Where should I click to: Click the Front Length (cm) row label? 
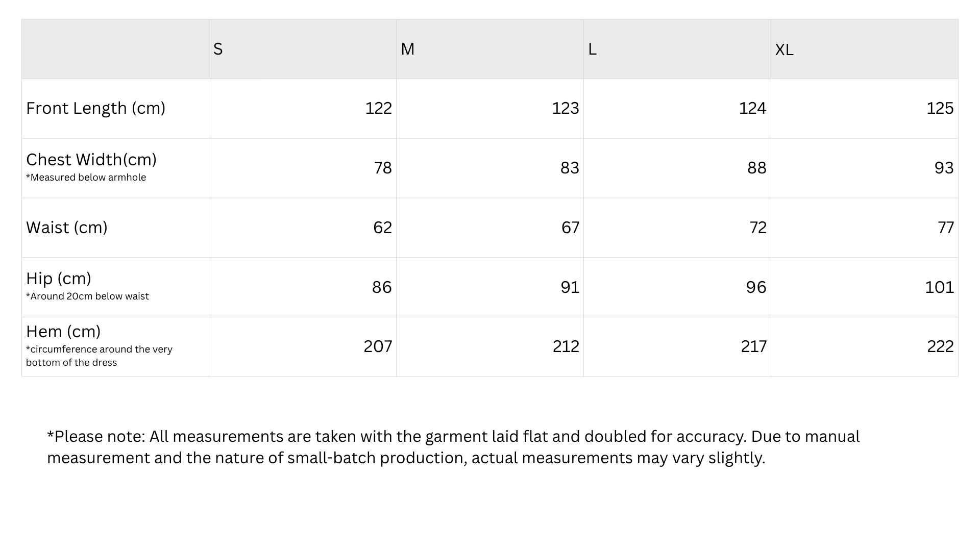click(95, 108)
